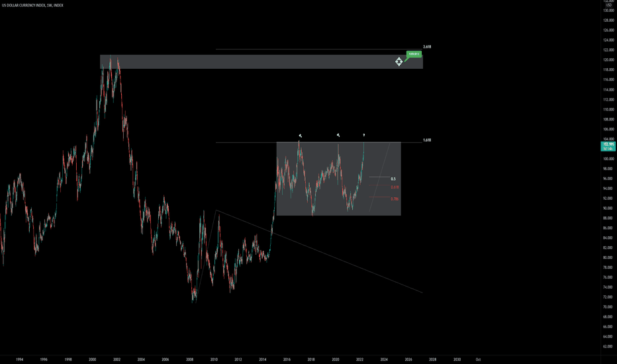Select the green price callout label
Image resolution: width=617 pixels, height=364 pixels.
414,54
